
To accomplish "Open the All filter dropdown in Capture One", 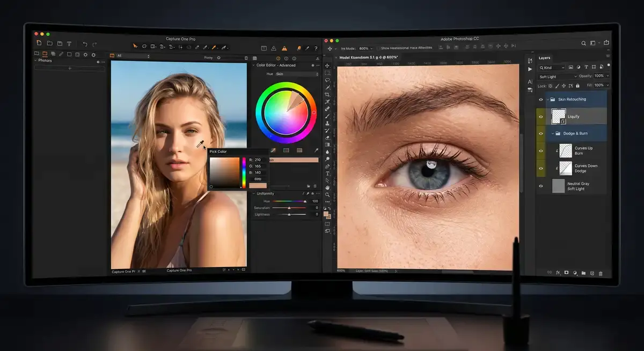I will [133, 56].
